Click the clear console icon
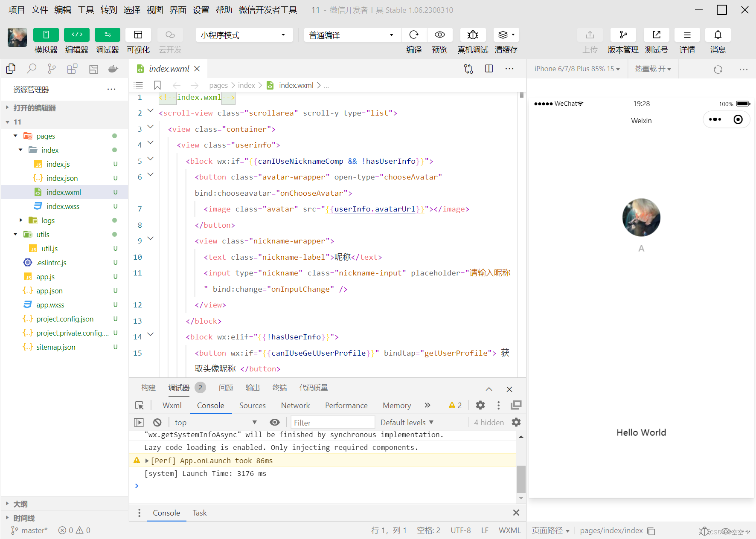Image resolution: width=756 pixels, height=539 pixels. tap(157, 423)
